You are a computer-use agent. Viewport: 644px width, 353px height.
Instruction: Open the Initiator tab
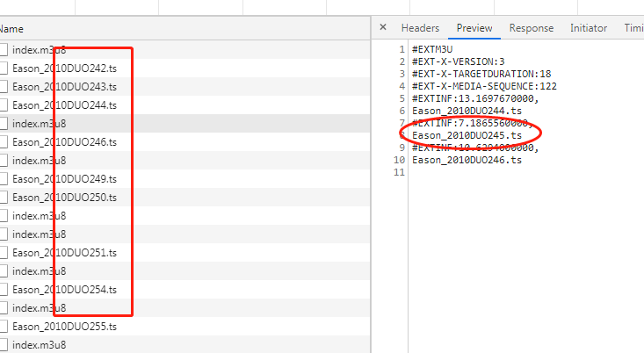[588, 28]
